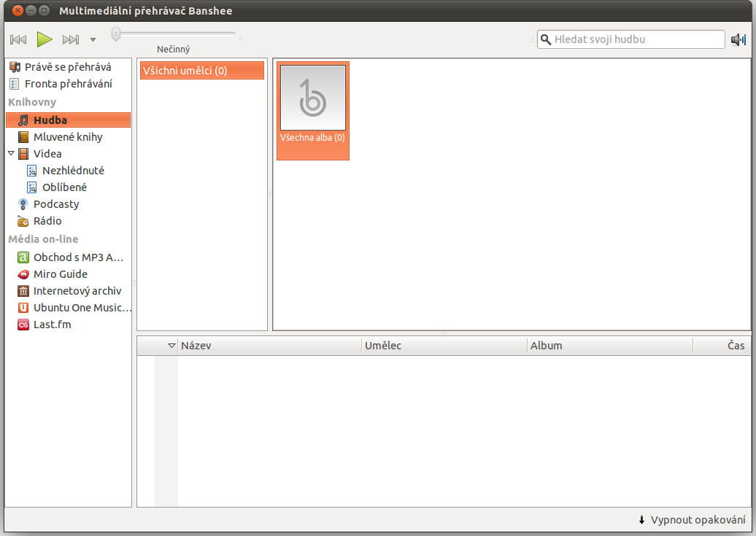Select the 'Fronta přehrávání' queue icon
The image size is (756, 536).
coord(15,84)
